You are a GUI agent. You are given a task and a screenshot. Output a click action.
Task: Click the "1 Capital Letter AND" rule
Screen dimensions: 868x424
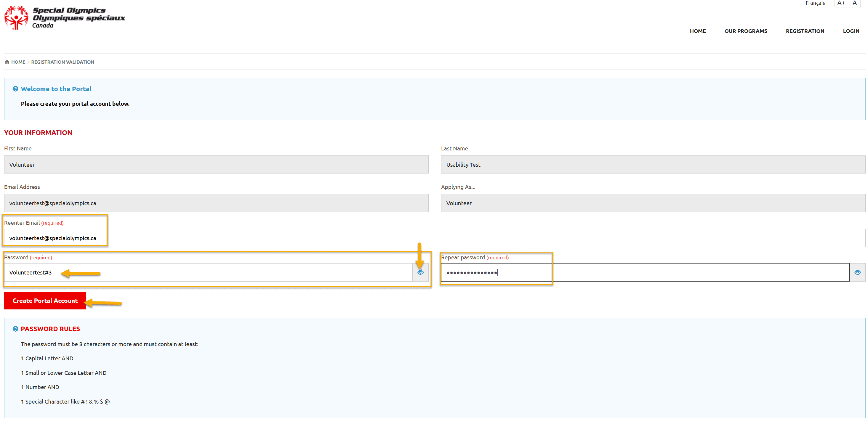click(47, 358)
